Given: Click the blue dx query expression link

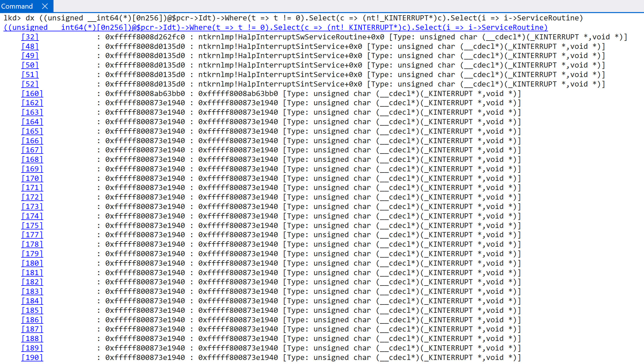Looking at the screenshot, I should coord(276,27).
